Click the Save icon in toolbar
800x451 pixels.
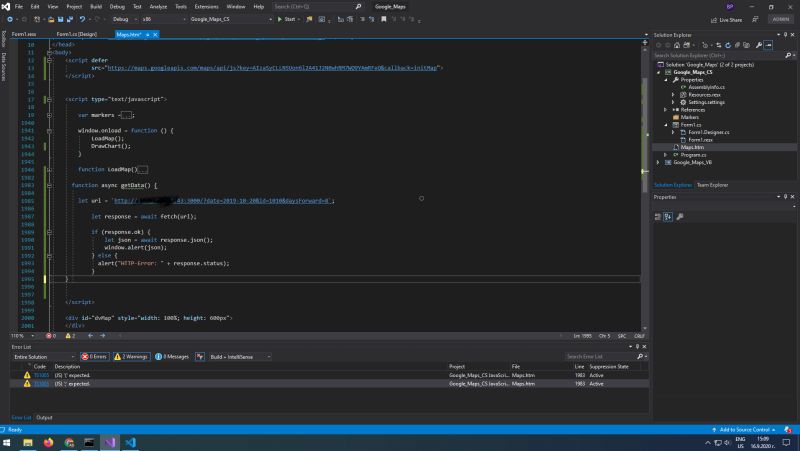click(60, 19)
